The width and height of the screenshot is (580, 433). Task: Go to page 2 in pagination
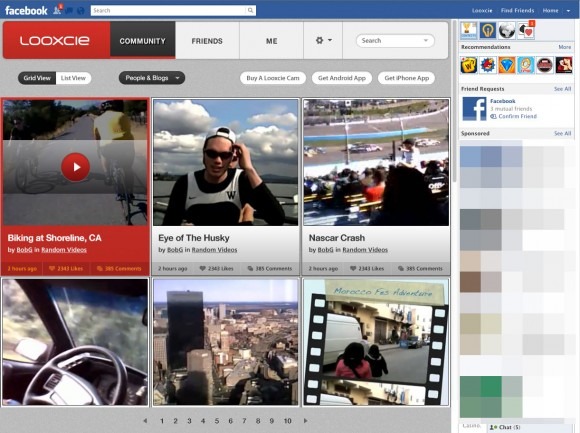pos(175,421)
